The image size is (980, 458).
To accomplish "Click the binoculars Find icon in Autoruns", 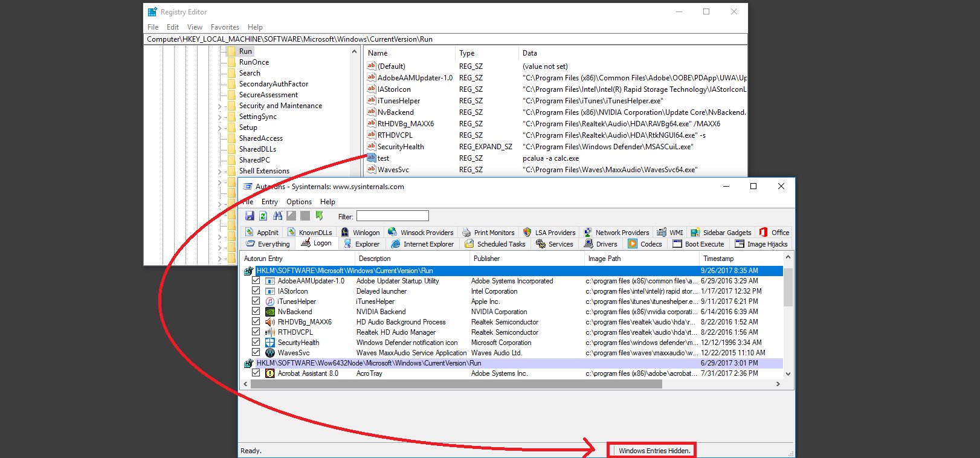I will [277, 216].
